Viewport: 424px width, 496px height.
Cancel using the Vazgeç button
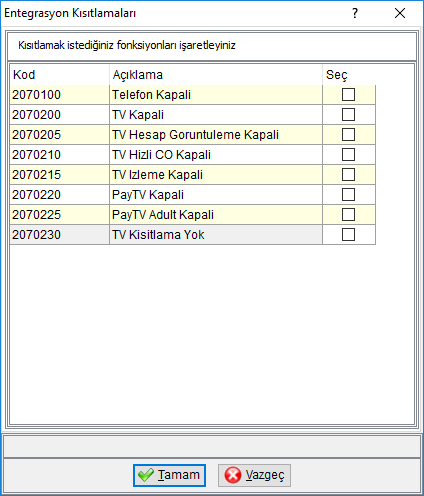pyautogui.click(x=254, y=475)
